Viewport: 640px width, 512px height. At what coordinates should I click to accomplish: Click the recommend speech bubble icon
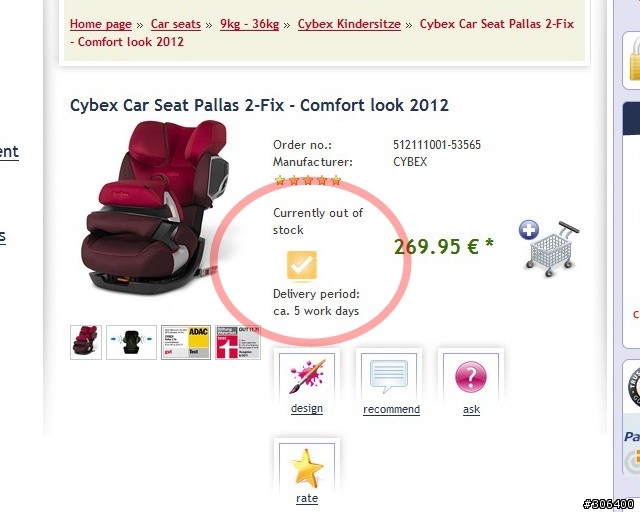[389, 376]
